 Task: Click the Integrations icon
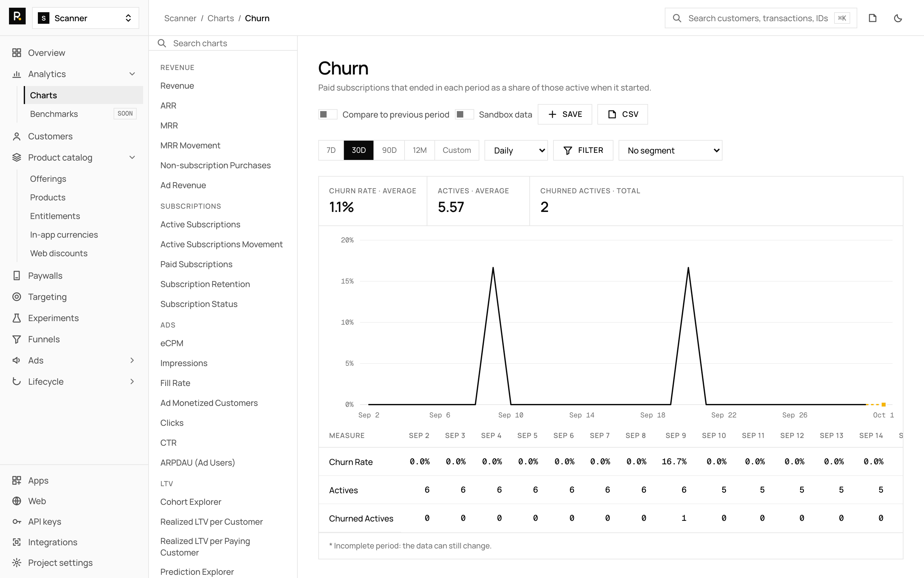[x=16, y=542]
